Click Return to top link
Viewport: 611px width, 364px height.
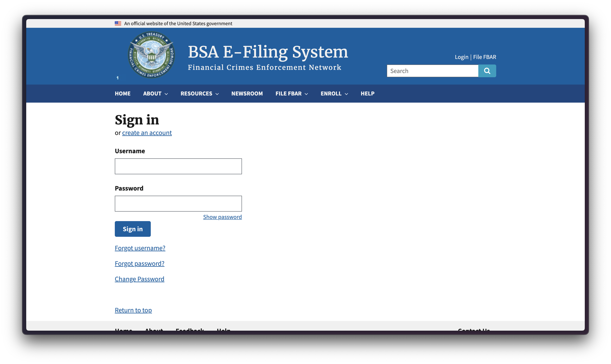(133, 310)
